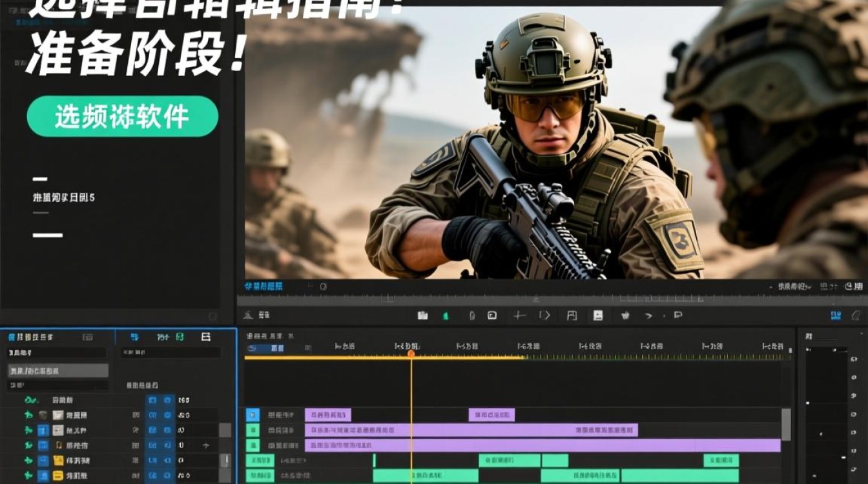Select the first short purple clip on the top track
This screenshot has width=868, height=484.
(x=328, y=415)
